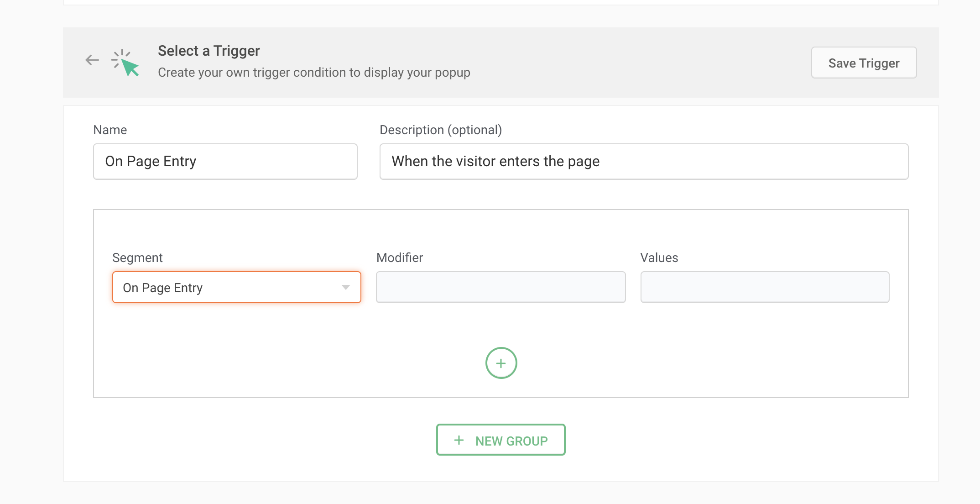The image size is (980, 504).
Task: Click the back arrow icon
Action: (92, 60)
